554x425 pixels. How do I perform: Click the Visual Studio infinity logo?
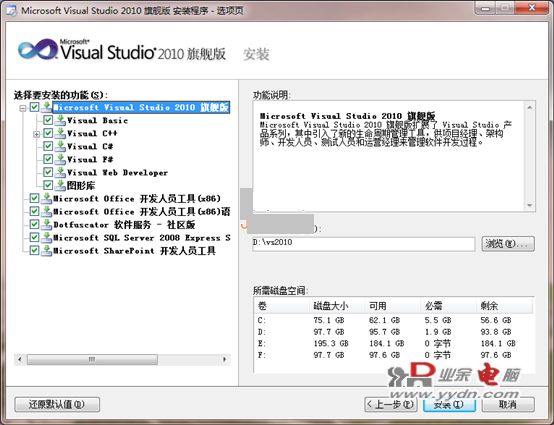click(38, 50)
